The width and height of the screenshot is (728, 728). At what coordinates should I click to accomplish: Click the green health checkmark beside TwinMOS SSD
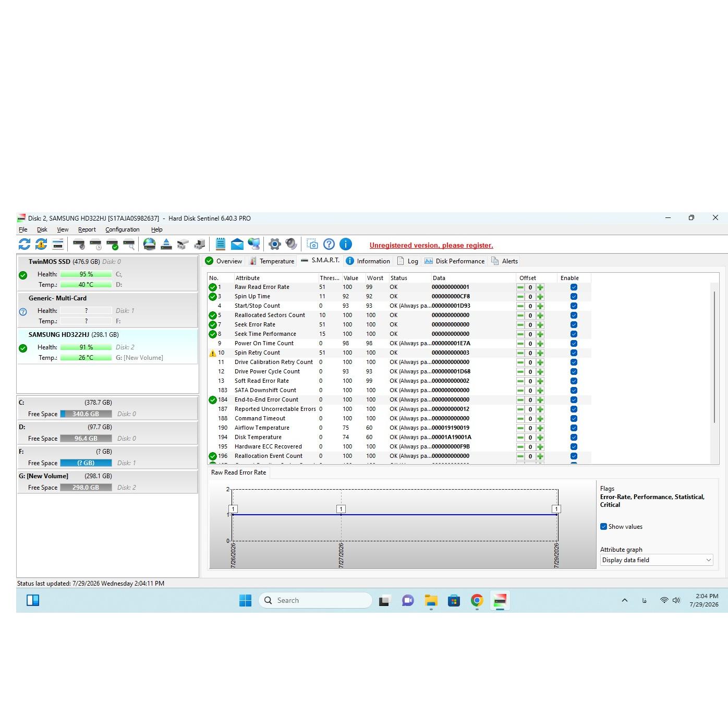coord(23,275)
